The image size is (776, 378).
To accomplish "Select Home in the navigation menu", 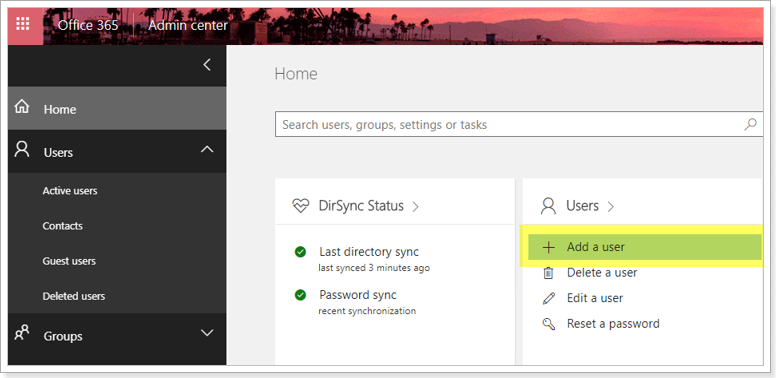I will pos(117,108).
